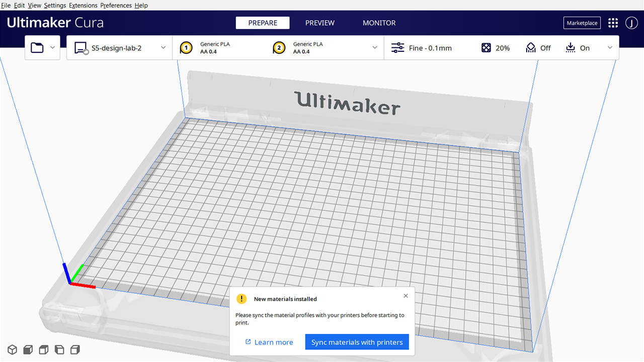Image resolution: width=644 pixels, height=362 pixels.
Task: Click the external link icon beside Learn more
Action: [x=248, y=342]
